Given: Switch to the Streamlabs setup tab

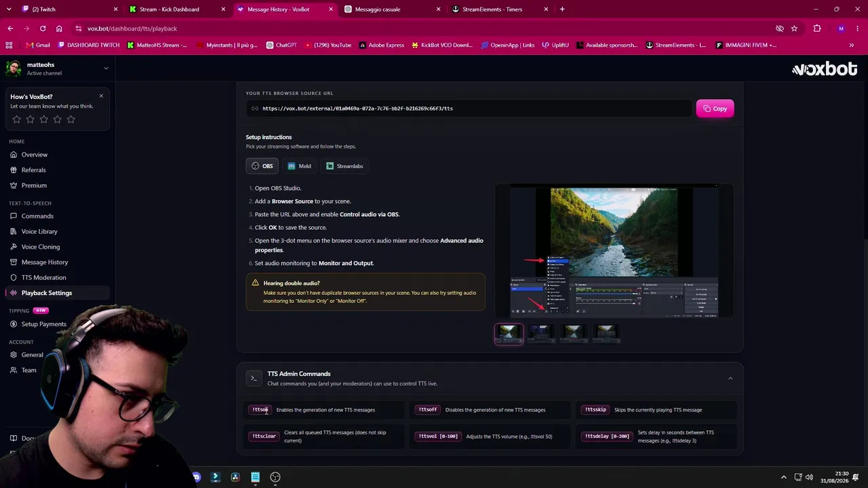Looking at the screenshot, I should (x=344, y=166).
